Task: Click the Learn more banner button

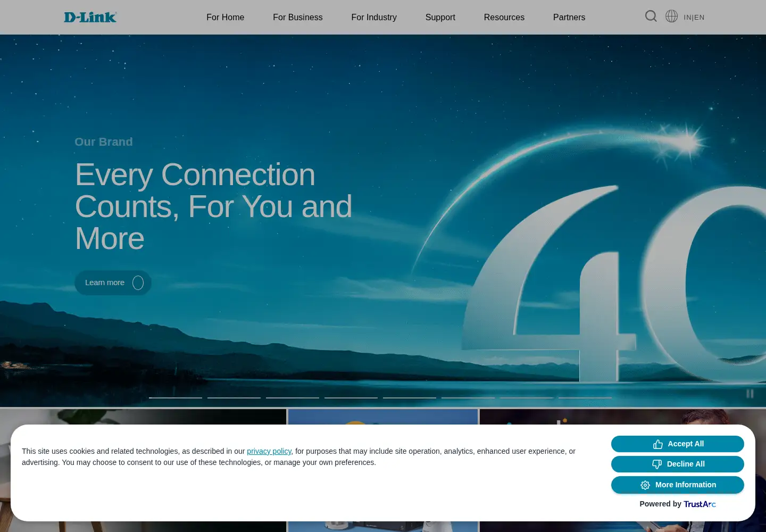Action: click(113, 282)
